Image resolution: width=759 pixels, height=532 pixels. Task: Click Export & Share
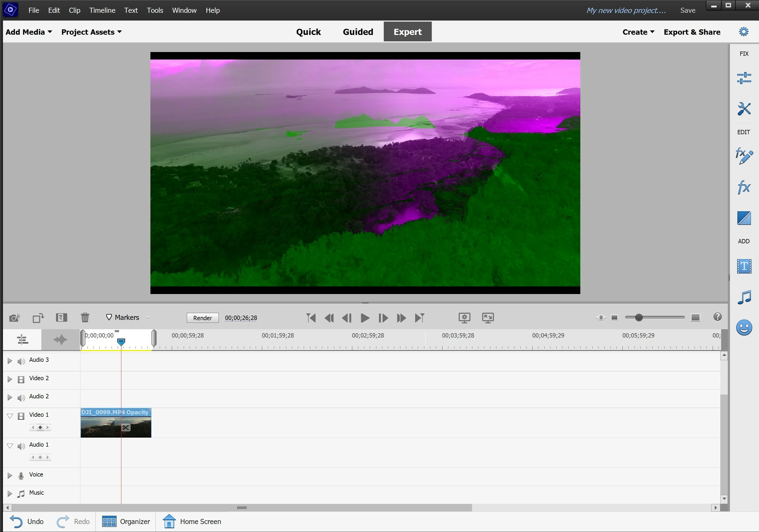pos(692,32)
